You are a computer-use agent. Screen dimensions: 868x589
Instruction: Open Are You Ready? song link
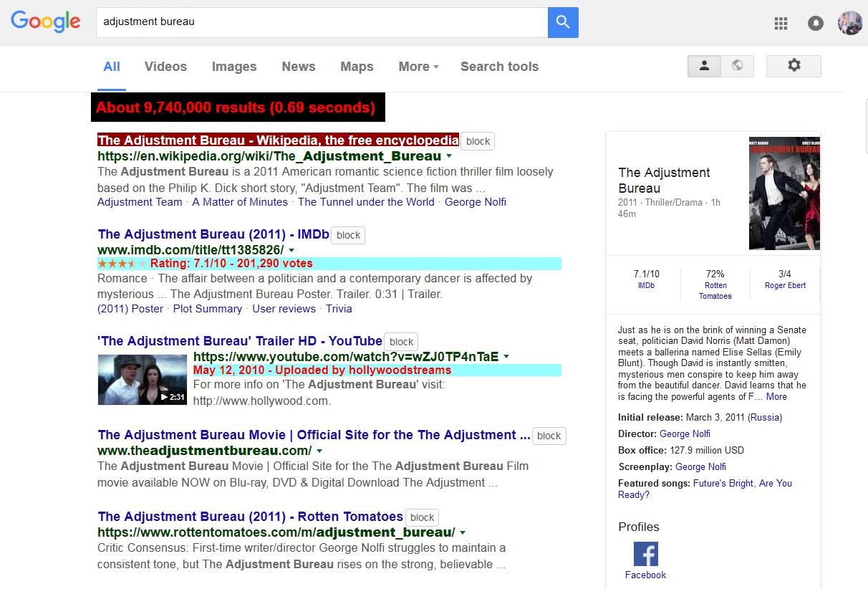705,489
